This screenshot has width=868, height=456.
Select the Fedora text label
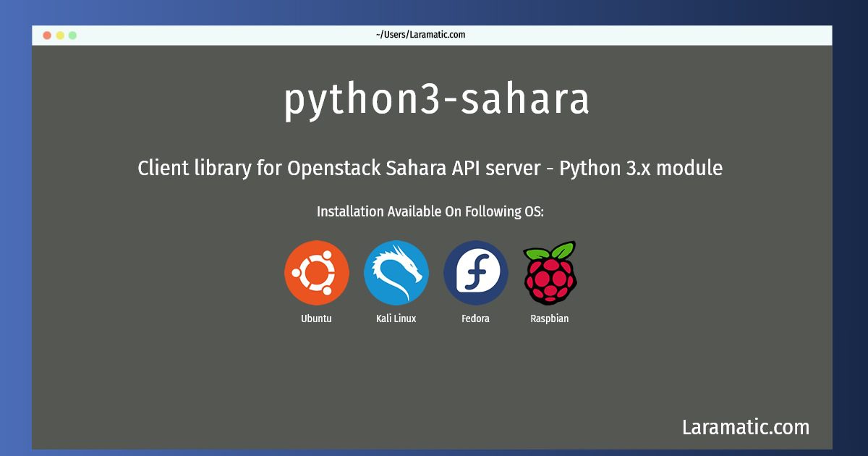point(476,318)
